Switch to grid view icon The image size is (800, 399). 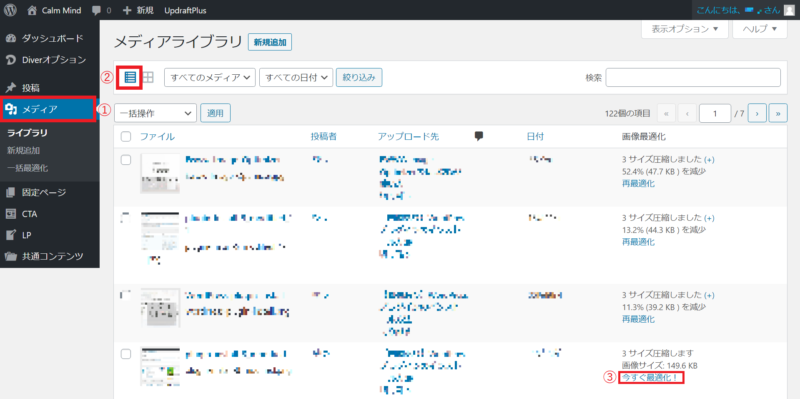[x=148, y=78]
